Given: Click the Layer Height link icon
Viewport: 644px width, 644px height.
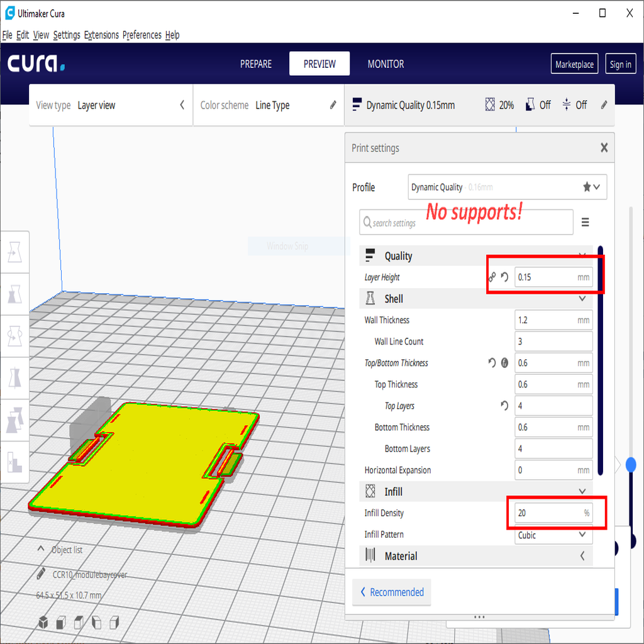Looking at the screenshot, I should click(x=492, y=277).
